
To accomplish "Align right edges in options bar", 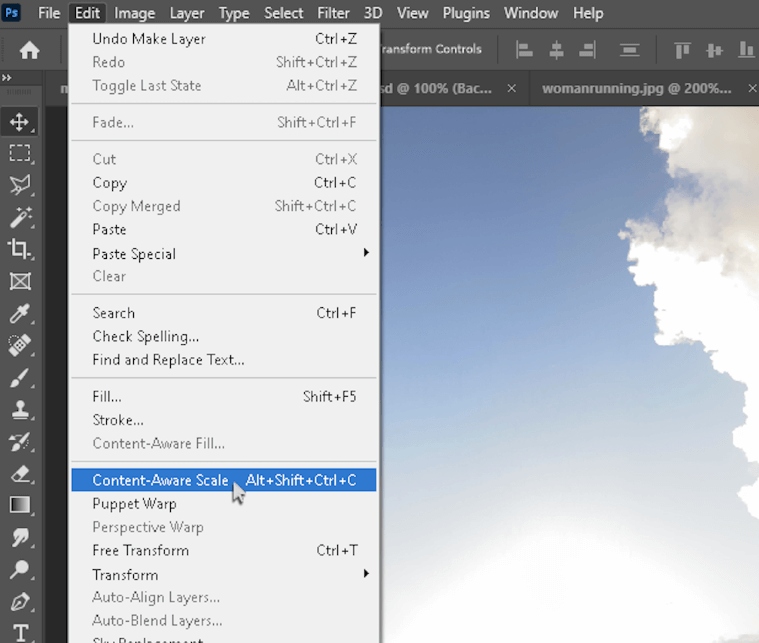I will [588, 50].
